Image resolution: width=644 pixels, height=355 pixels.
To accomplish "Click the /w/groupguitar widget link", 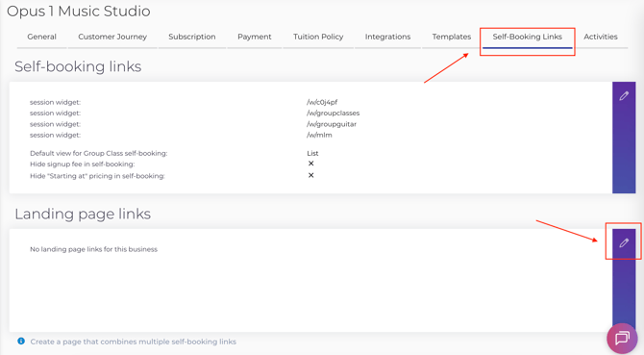I will click(332, 124).
